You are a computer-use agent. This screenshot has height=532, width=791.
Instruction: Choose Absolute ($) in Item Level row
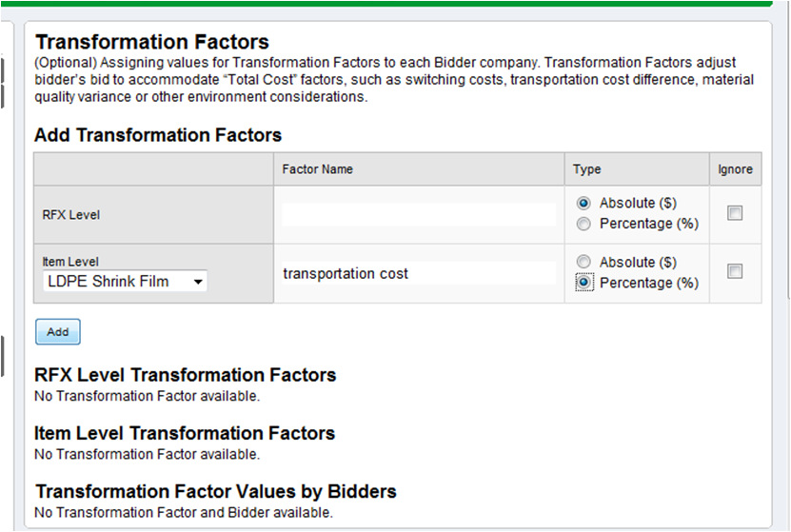584,262
